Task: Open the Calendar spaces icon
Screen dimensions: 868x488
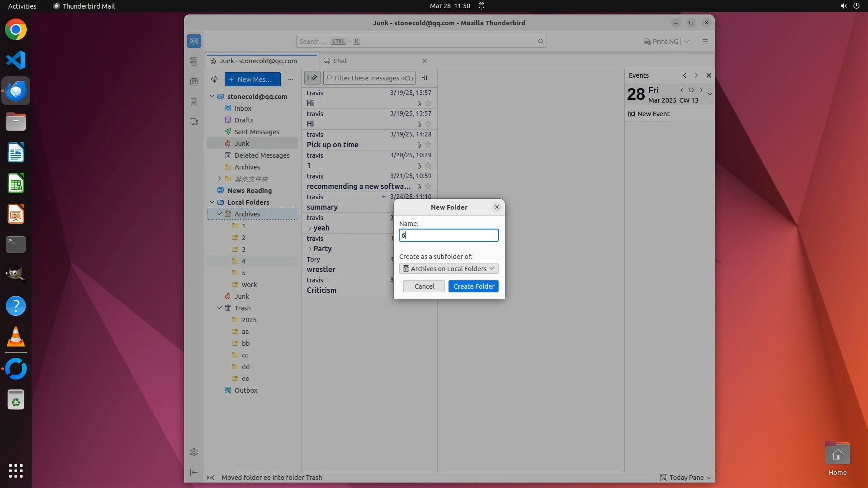Action: point(194,82)
